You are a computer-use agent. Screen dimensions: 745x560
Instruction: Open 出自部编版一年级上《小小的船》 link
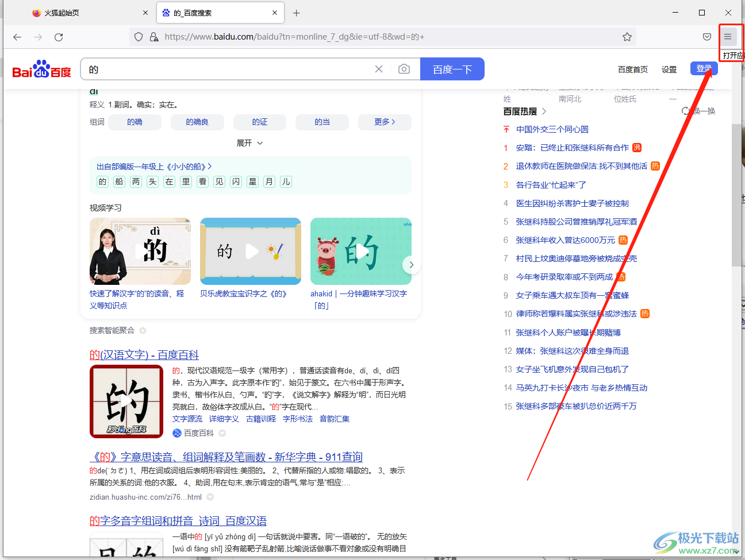154,167
